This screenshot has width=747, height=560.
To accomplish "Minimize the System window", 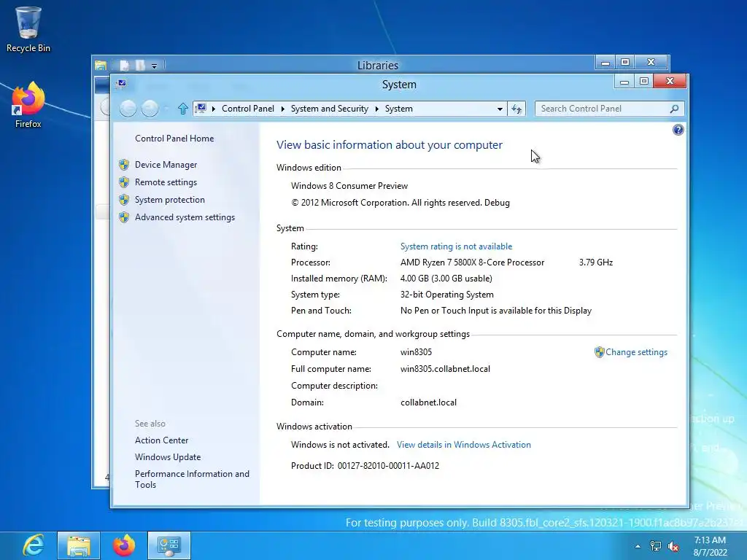I will (624, 82).
